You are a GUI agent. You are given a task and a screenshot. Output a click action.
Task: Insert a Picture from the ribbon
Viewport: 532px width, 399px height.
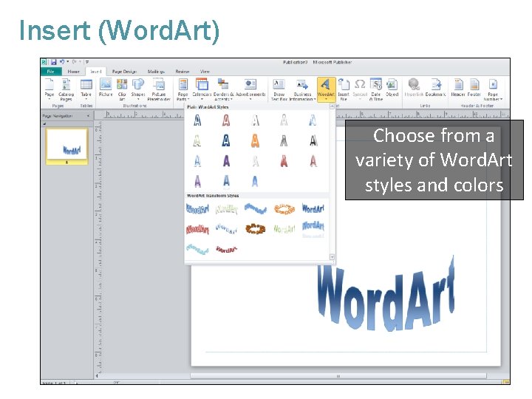point(106,87)
